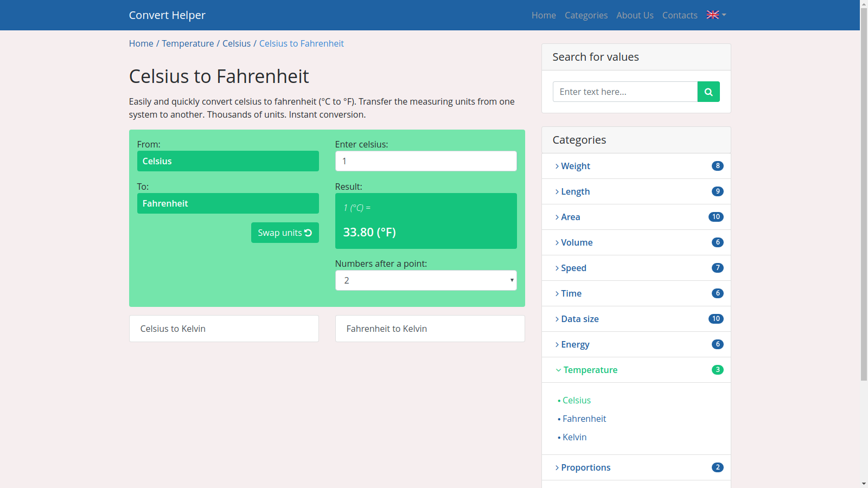Open the Contacts page
The width and height of the screenshot is (868, 488).
click(x=680, y=15)
